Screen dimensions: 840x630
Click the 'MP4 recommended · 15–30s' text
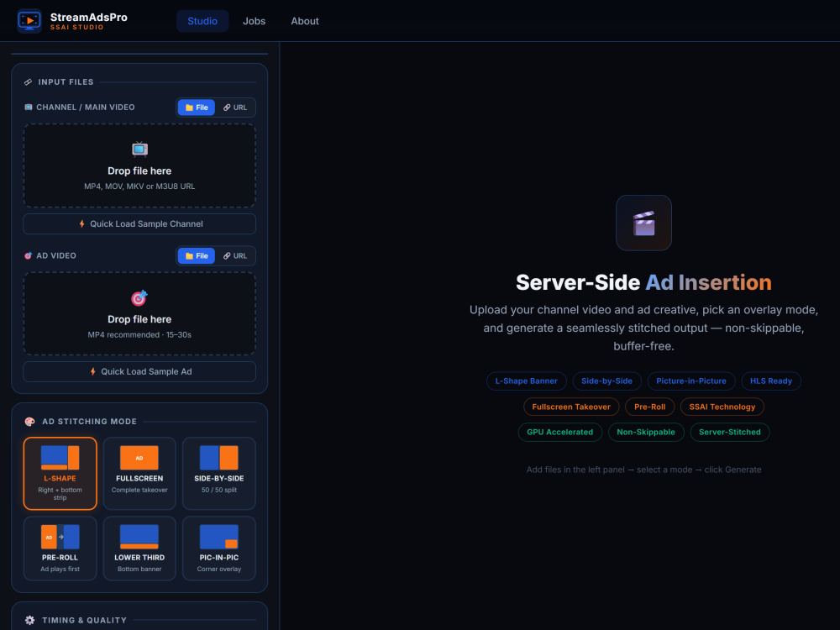[x=139, y=335]
